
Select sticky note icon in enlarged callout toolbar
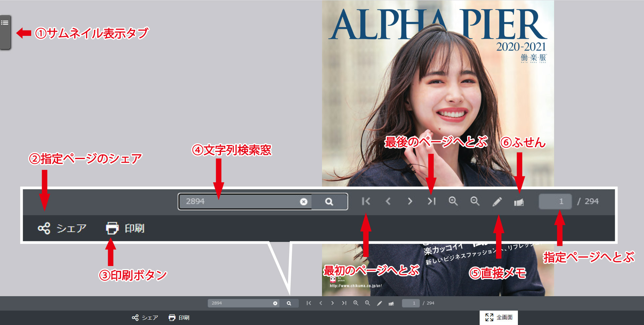[x=519, y=202]
